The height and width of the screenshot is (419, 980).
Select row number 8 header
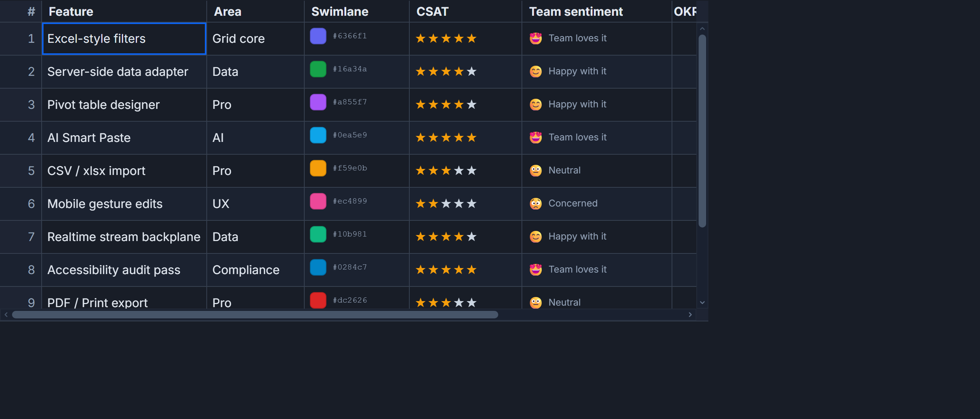pos(21,270)
